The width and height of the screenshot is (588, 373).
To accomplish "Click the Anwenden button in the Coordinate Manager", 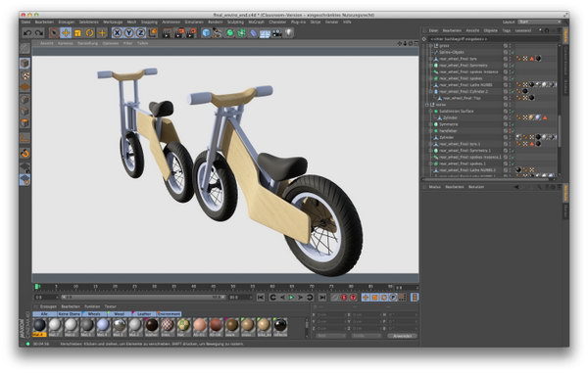I will point(403,336).
